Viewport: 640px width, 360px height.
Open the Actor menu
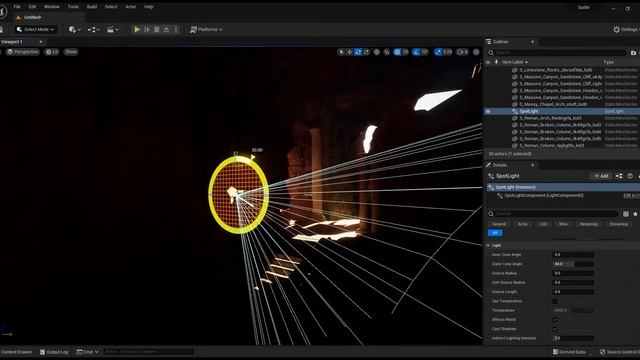click(131, 7)
